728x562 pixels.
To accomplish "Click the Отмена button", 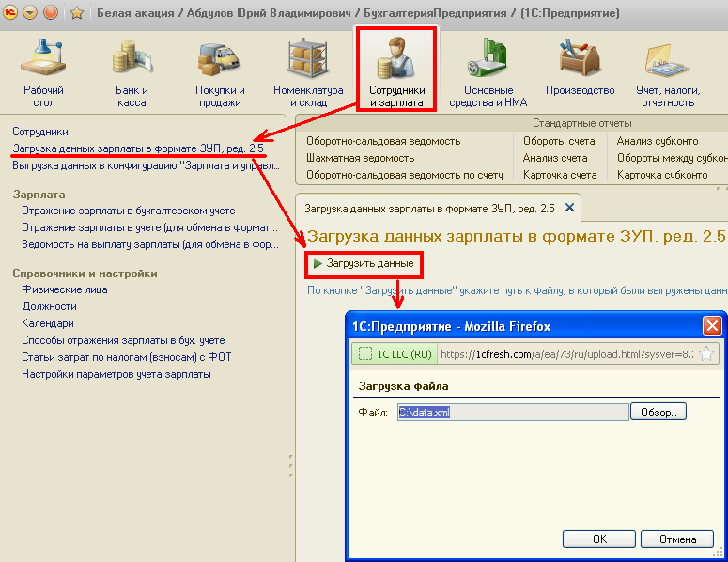I will click(677, 539).
